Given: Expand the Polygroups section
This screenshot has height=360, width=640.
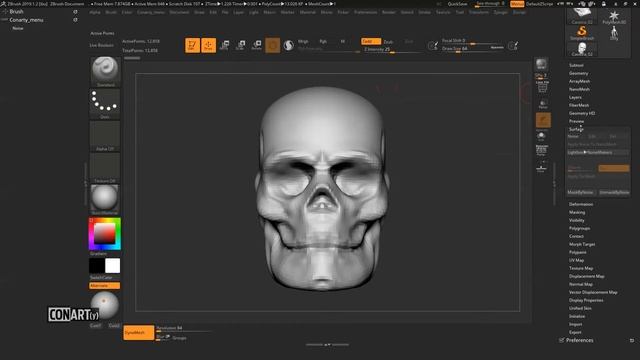Looking at the screenshot, I should (x=580, y=228).
